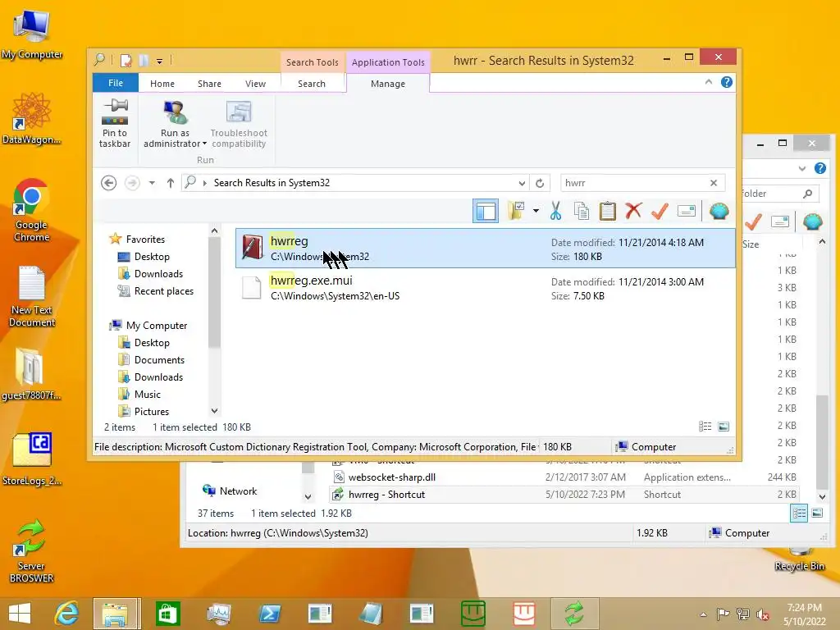840x630 pixels.
Task: Click Pin to taskbar ribbon button
Action: [x=115, y=124]
